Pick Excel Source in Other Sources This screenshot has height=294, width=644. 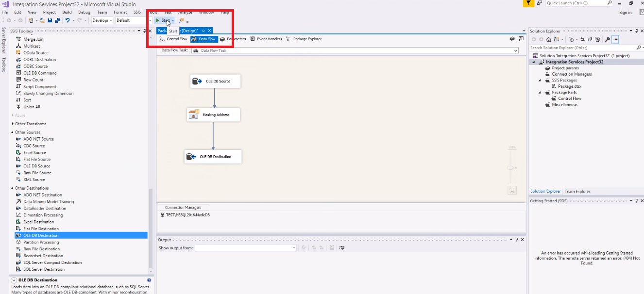34,152
